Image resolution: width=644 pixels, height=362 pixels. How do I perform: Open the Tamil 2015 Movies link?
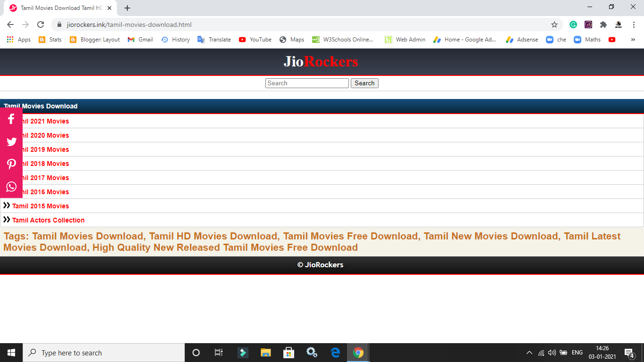[41, 206]
